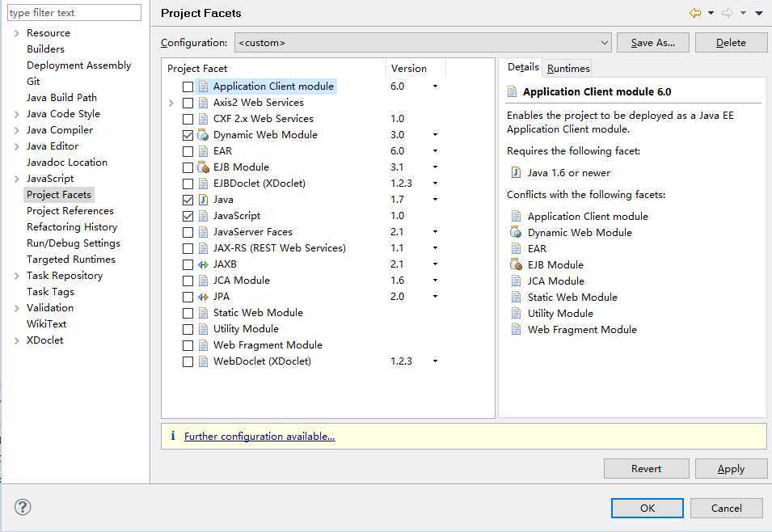
Task: Expand the Axis2 Web Services node
Action: 171,103
